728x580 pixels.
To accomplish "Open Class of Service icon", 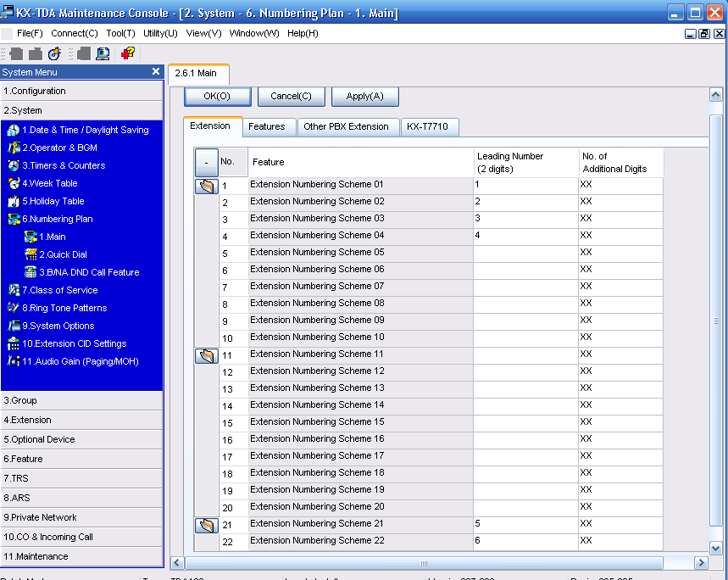I will click(x=14, y=290).
